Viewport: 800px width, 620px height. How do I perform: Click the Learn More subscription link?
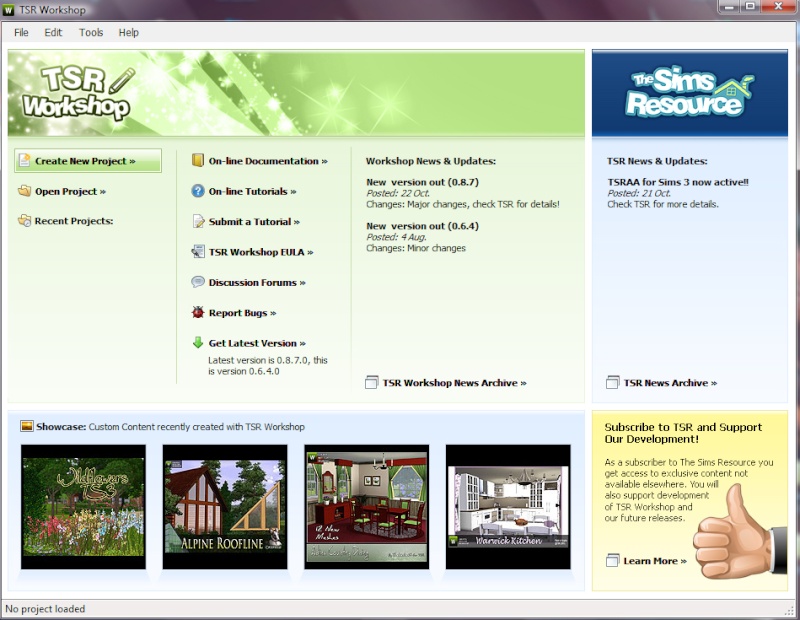point(655,561)
